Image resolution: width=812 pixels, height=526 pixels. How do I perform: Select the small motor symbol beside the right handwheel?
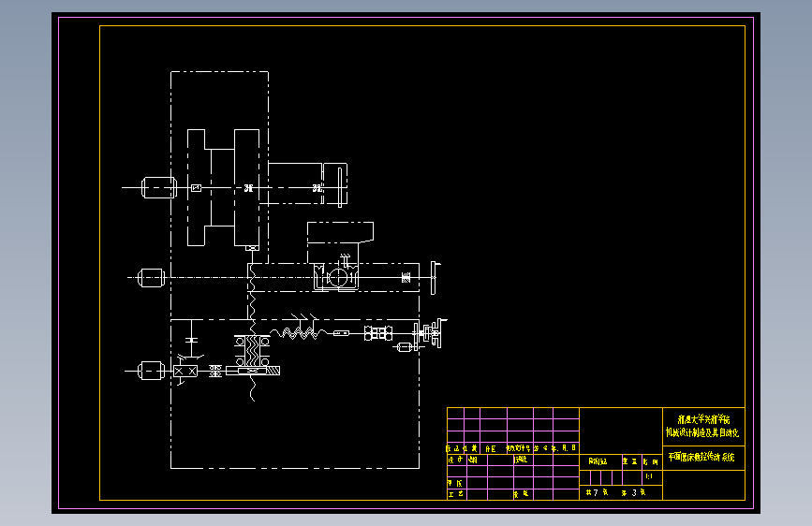[405, 347]
